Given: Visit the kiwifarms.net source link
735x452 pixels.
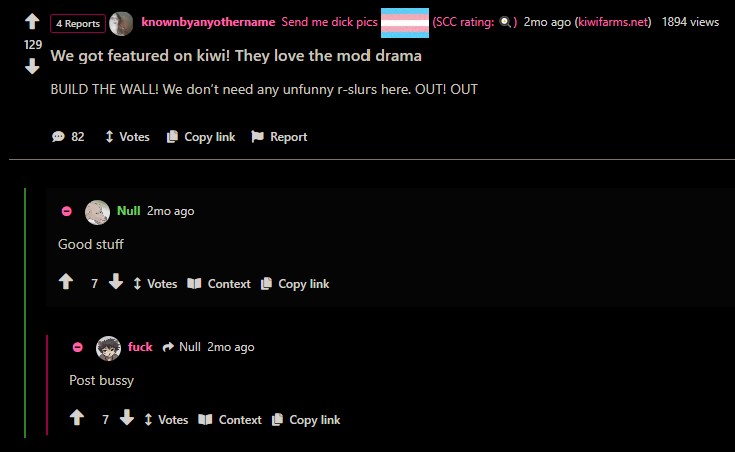Looking at the screenshot, I should (x=615, y=22).
